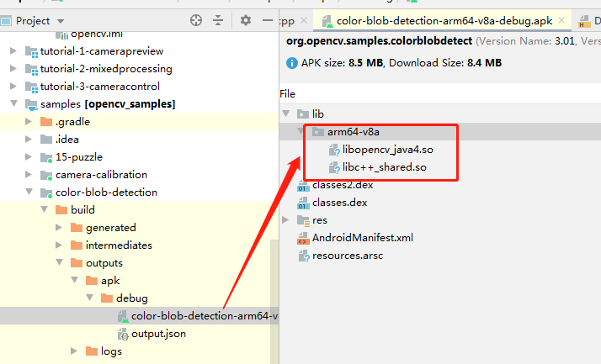This screenshot has height=364, width=601.
Task: Select the apk folder in tree
Action: (x=110, y=281)
